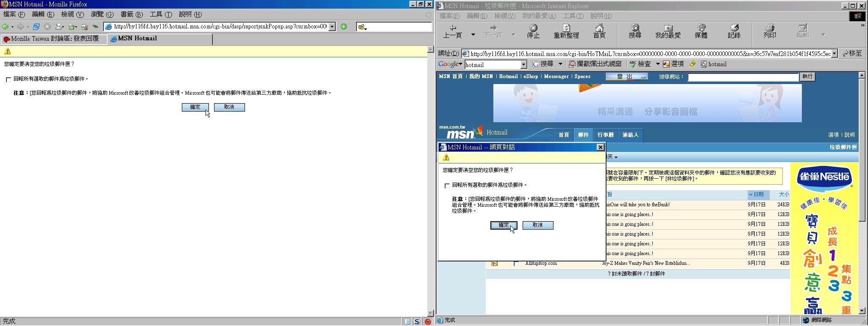868x326 pixels.
Task: Click 攔截彈出式視窗 popup blocker in Google toolbar
Action: (x=595, y=64)
